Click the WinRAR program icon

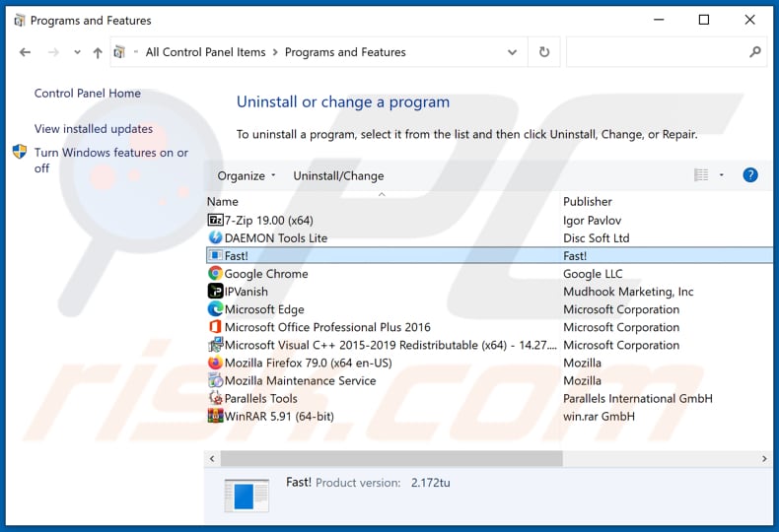(216, 416)
